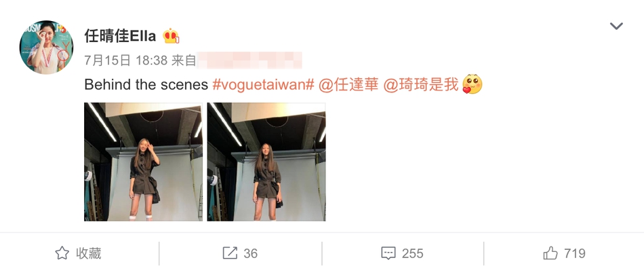
Task: Open the post options chevron menu
Action: pyautogui.click(x=616, y=26)
